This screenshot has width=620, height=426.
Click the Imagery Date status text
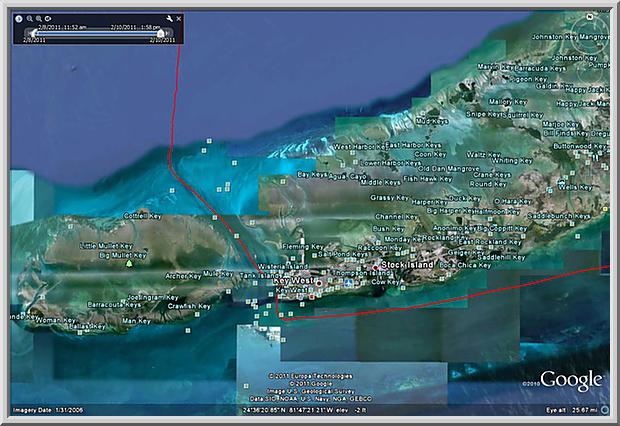click(x=40, y=410)
